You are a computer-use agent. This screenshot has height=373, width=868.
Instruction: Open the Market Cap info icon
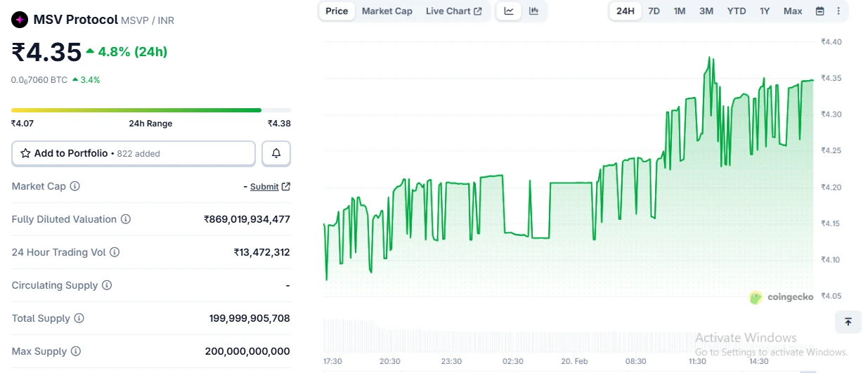75,186
